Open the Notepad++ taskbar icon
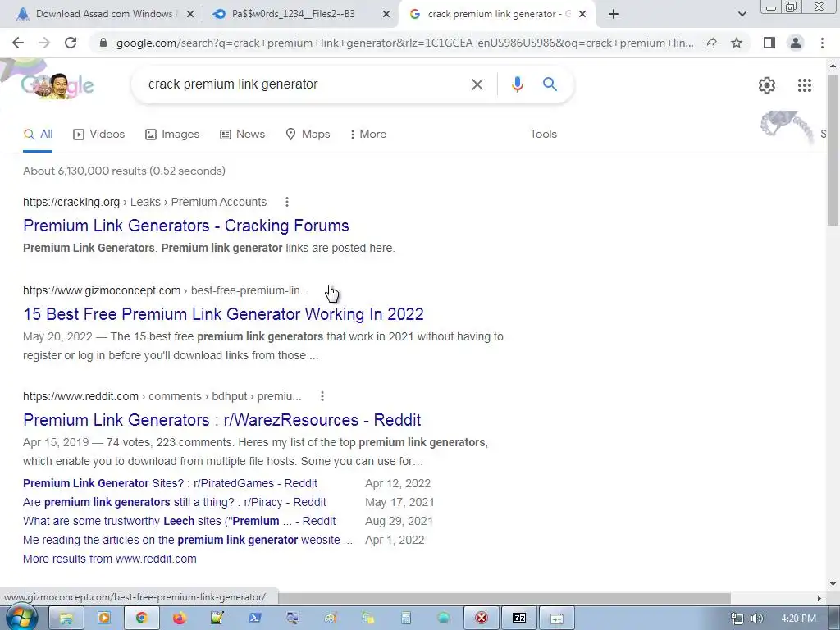This screenshot has width=840, height=630. [217, 619]
